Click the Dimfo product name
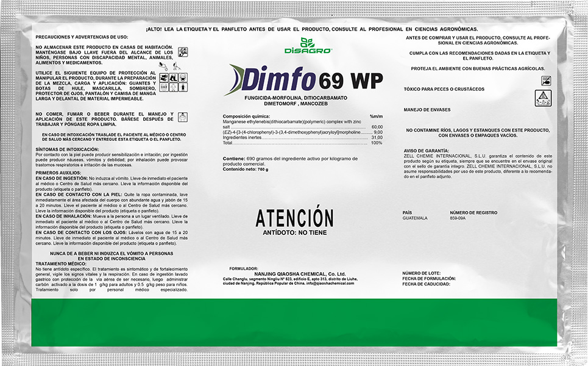Screen dimensions: 588x366 279,79
